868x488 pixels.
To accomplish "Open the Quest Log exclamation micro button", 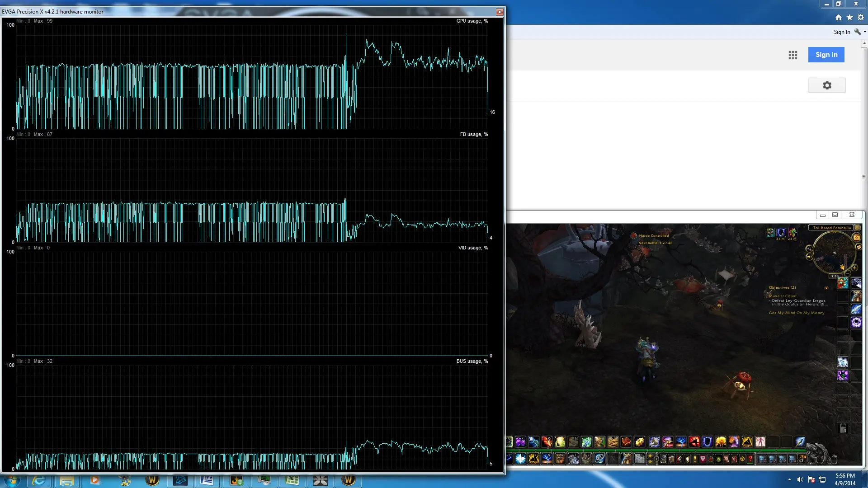I will (695, 459).
